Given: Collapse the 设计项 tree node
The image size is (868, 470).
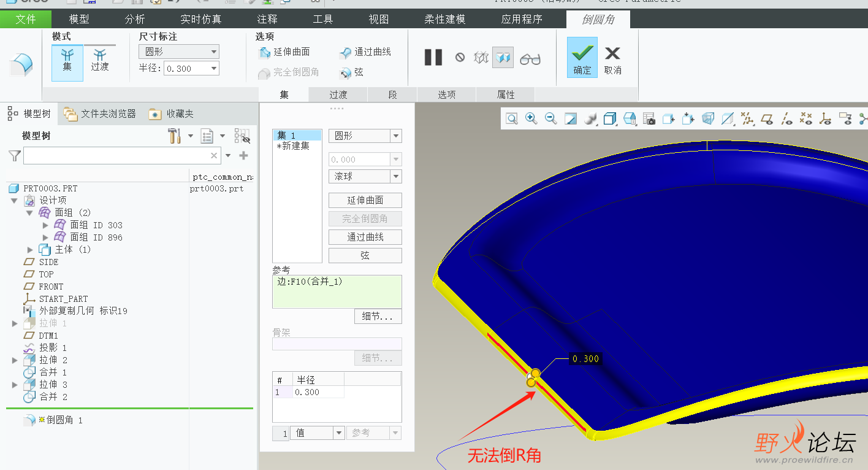Looking at the screenshot, I should click(x=15, y=201).
